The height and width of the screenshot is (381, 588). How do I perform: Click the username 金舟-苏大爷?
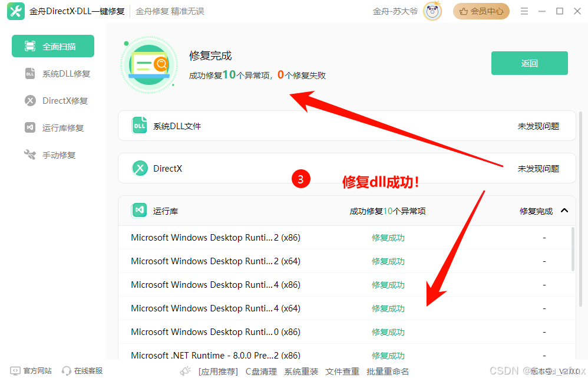point(395,11)
